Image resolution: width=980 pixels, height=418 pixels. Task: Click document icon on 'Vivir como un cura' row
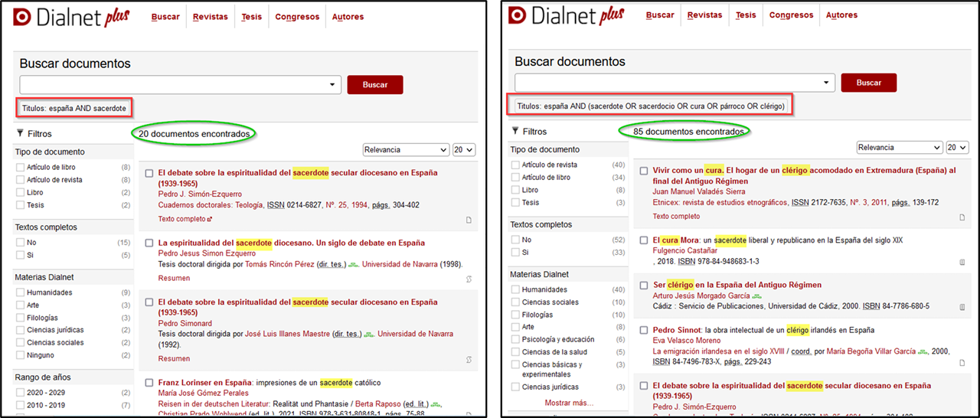pos(962,217)
